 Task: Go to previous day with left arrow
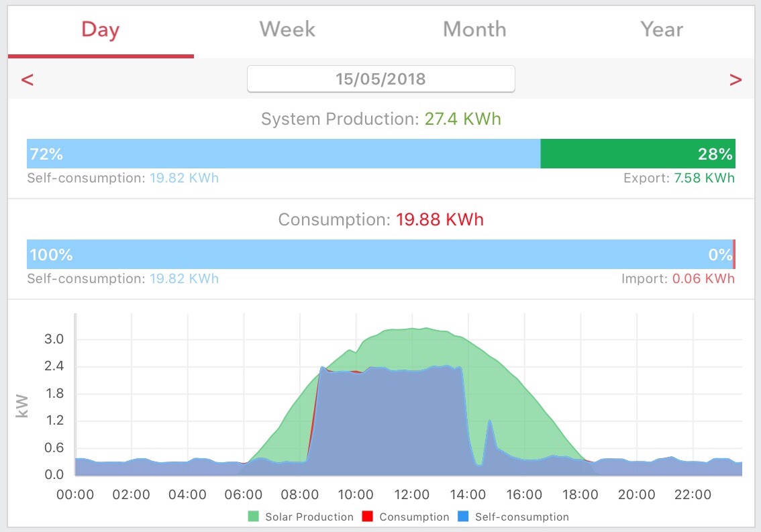point(27,80)
